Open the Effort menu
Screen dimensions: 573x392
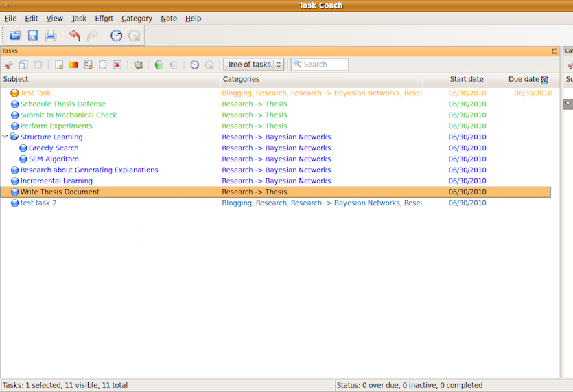pyautogui.click(x=104, y=19)
